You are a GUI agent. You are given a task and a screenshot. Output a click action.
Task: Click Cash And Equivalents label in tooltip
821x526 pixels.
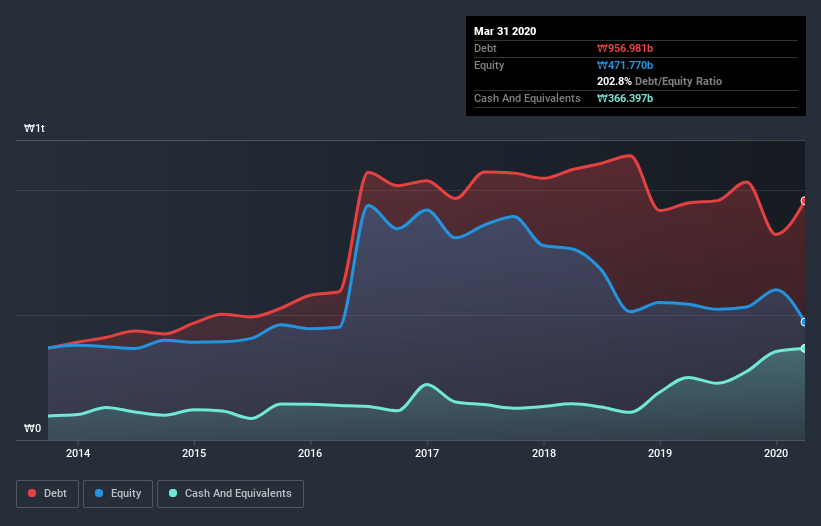tap(527, 98)
